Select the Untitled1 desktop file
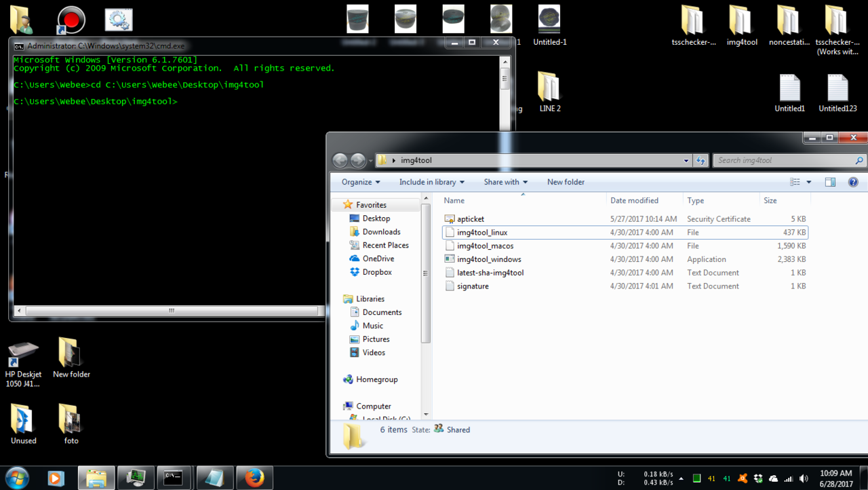 coord(789,93)
